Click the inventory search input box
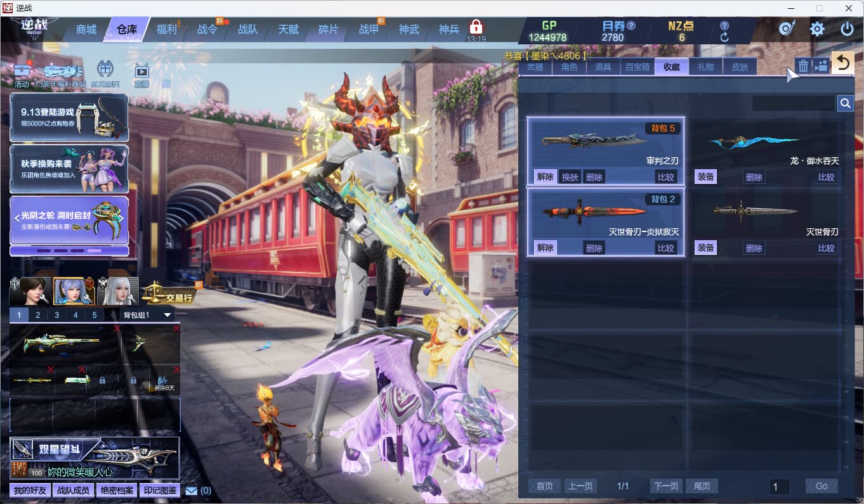 pyautogui.click(x=794, y=103)
